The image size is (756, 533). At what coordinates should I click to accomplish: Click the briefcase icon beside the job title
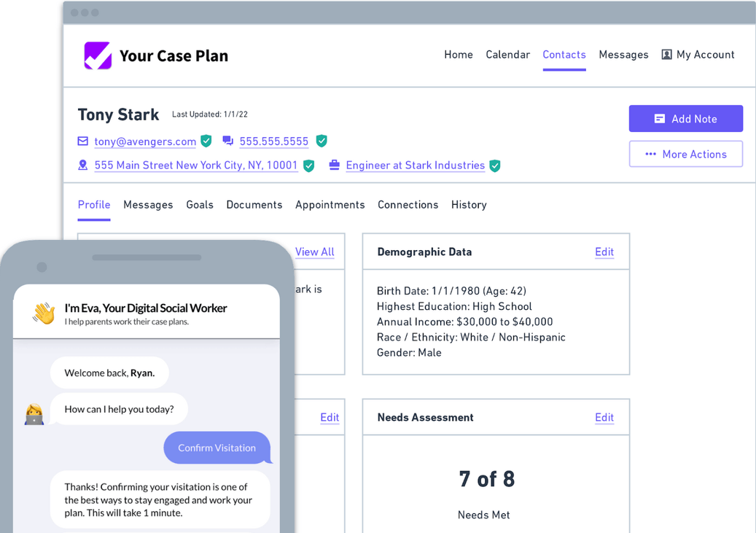point(334,166)
